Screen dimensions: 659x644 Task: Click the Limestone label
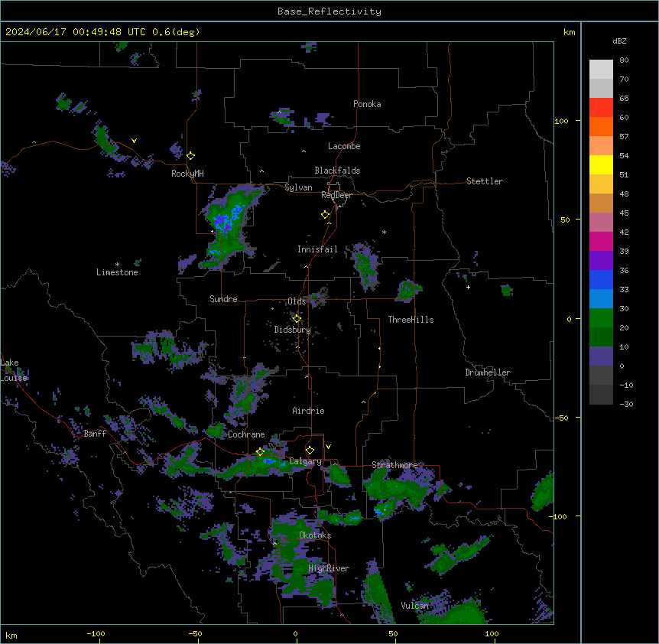[x=117, y=272]
